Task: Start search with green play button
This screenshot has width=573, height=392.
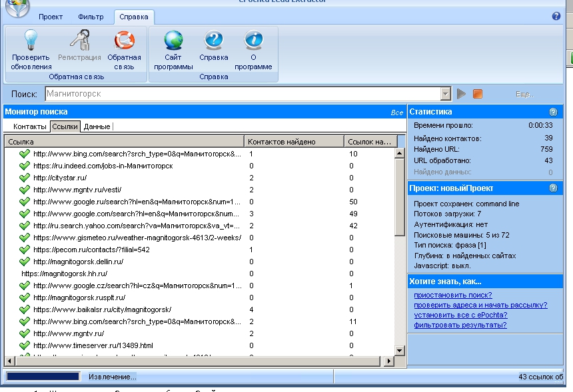Action: coord(461,94)
